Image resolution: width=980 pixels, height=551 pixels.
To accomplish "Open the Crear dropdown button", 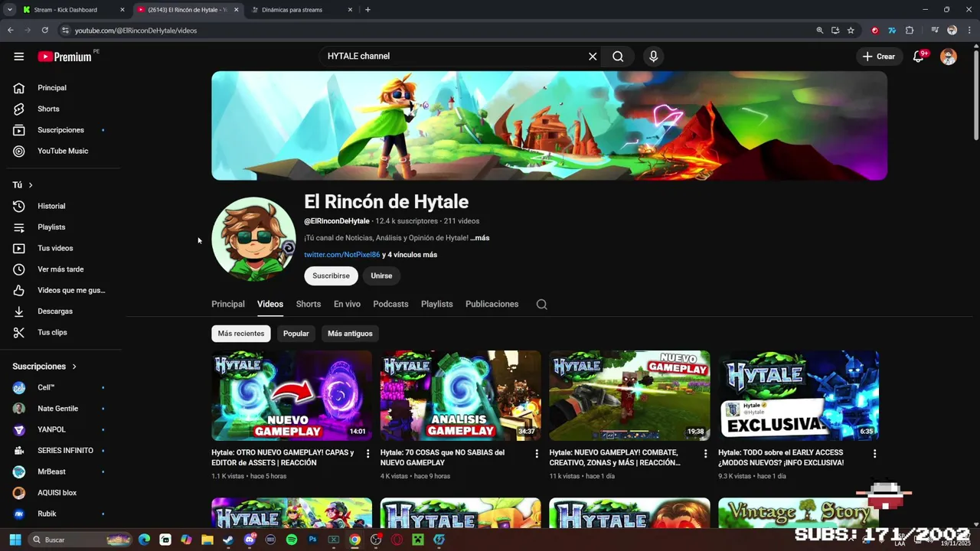I will (x=878, y=57).
